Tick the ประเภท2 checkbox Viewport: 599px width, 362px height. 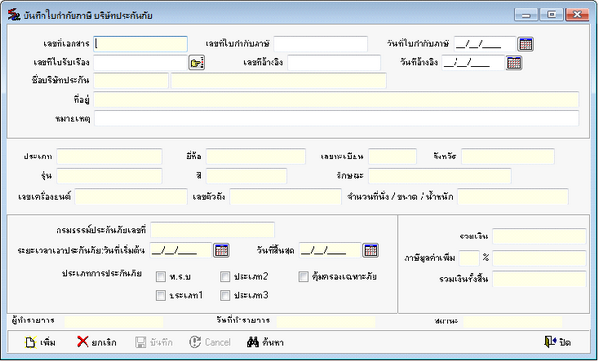click(225, 276)
